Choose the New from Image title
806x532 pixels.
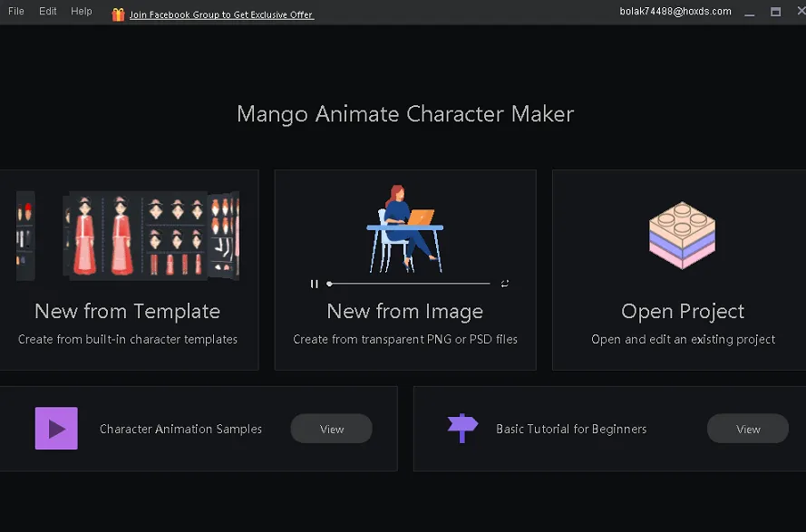pos(404,312)
